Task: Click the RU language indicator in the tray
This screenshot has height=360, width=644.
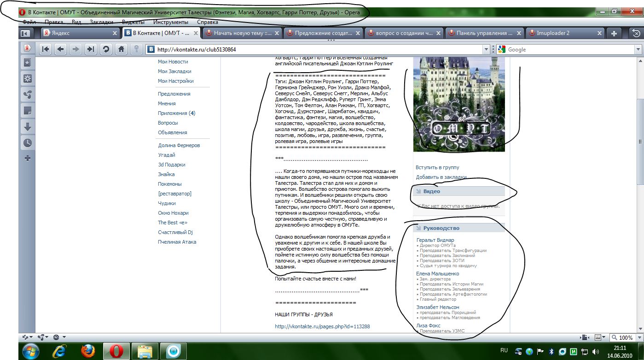Action: click(504, 350)
